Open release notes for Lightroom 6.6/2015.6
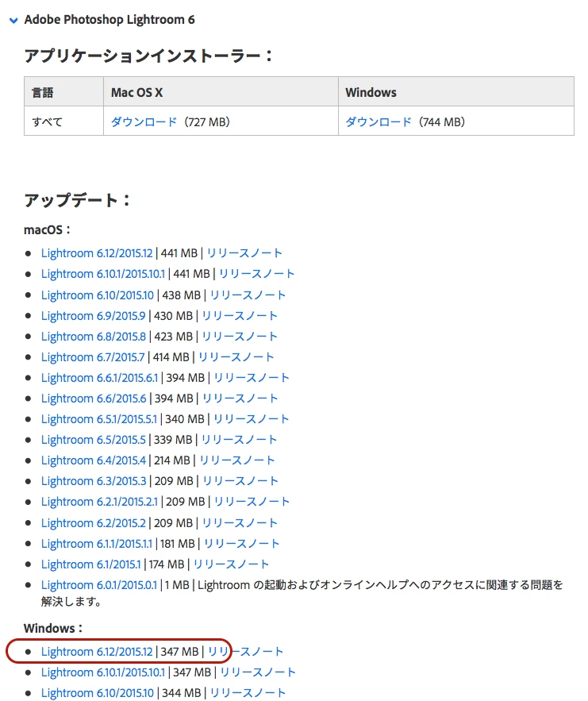 click(x=240, y=399)
